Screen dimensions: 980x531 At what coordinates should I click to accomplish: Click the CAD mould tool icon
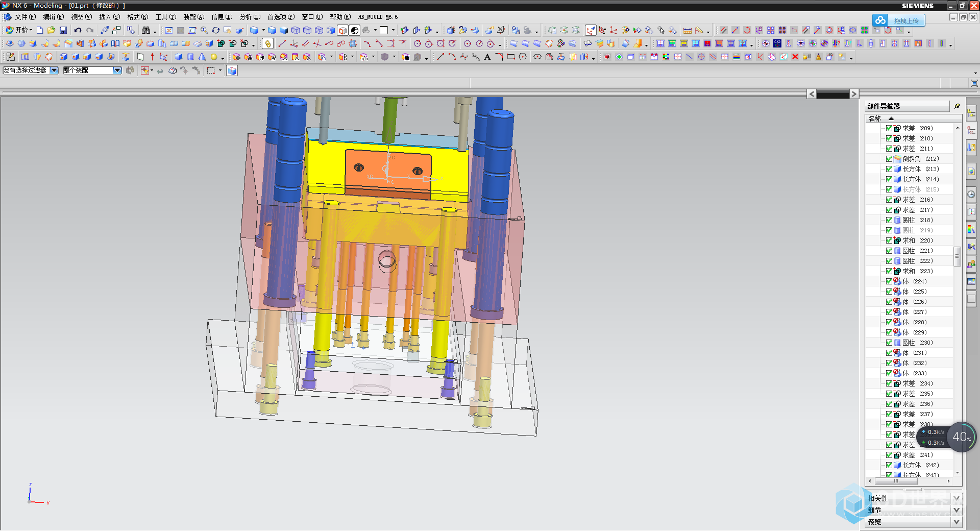[x=777, y=43]
